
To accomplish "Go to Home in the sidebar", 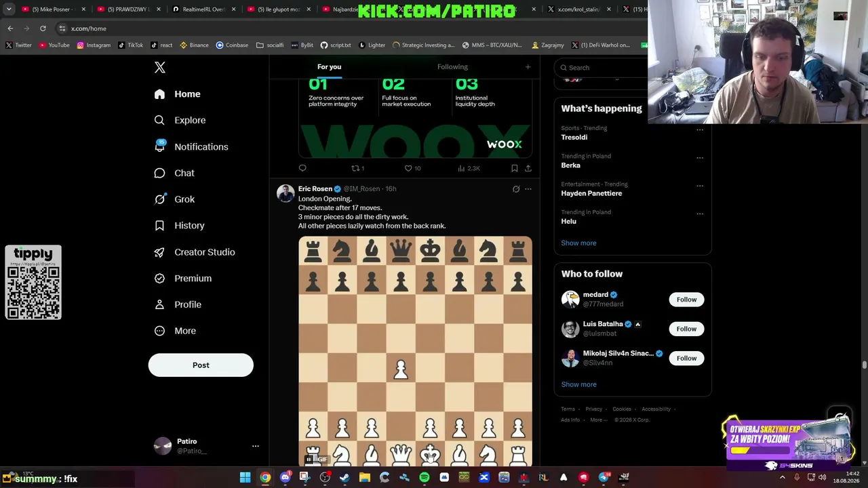I will coord(177,94).
